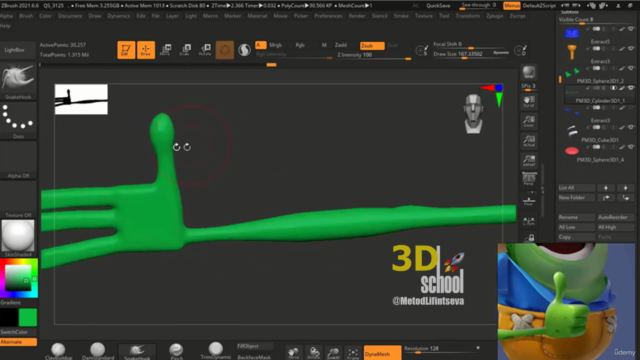Open the Material menu

[257, 16]
